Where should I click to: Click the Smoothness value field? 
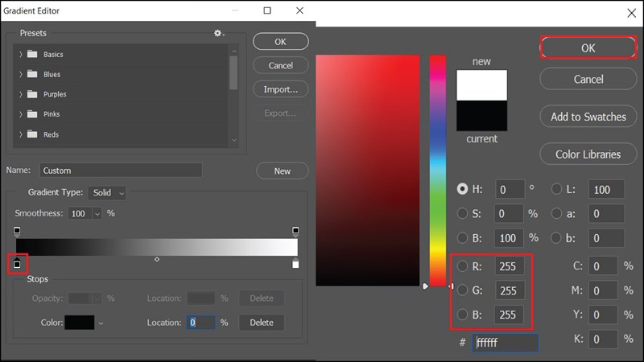[x=80, y=213]
